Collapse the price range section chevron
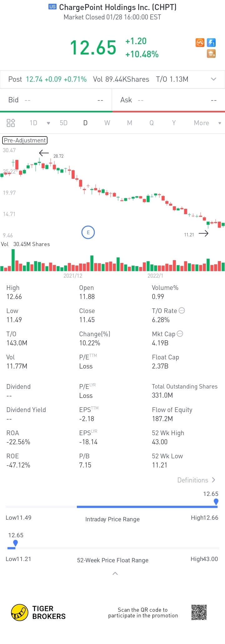The height and width of the screenshot is (644, 225). [115, 574]
